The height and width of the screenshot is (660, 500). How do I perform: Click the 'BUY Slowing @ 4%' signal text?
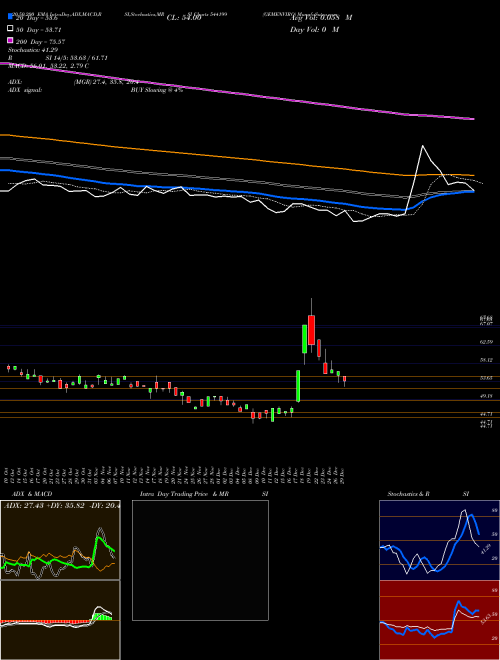(x=156, y=90)
